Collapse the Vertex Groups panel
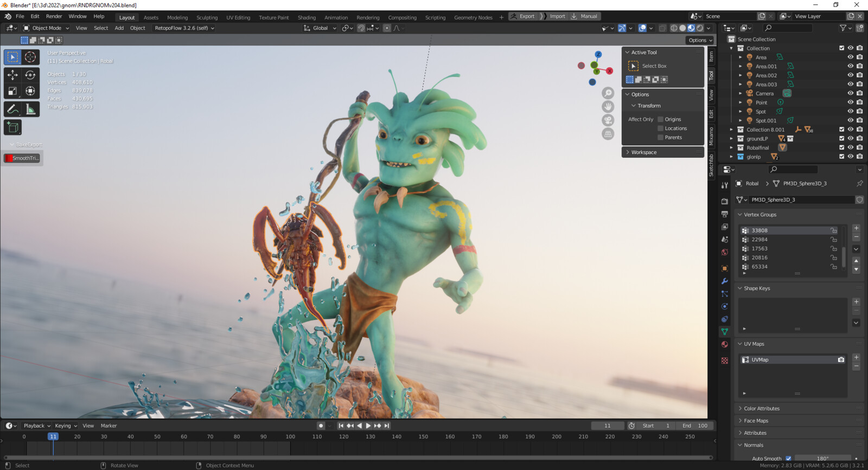868x470 pixels. pos(759,215)
